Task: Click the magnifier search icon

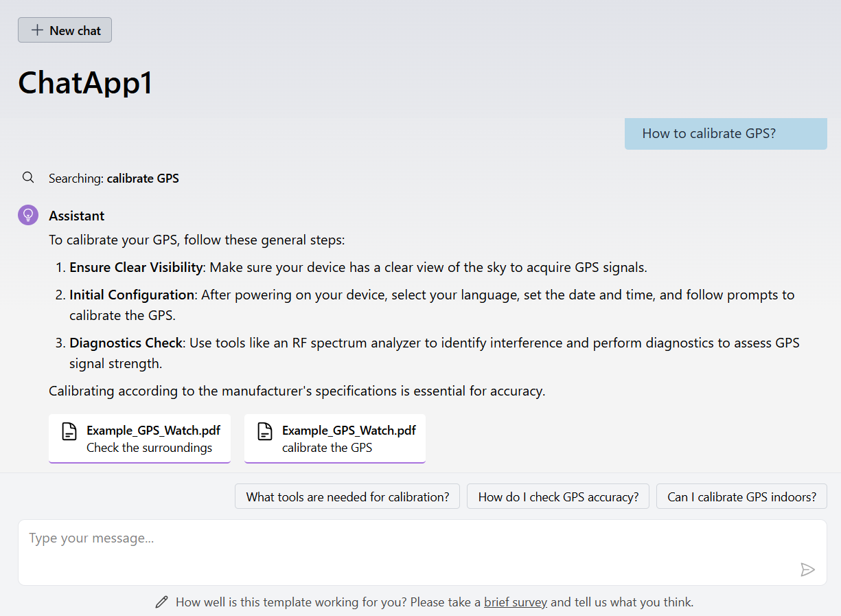Action: point(28,178)
